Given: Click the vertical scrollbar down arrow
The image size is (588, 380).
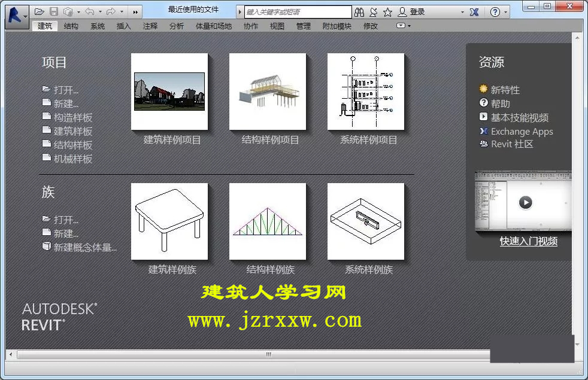Looking at the screenshot, I should 577,345.
